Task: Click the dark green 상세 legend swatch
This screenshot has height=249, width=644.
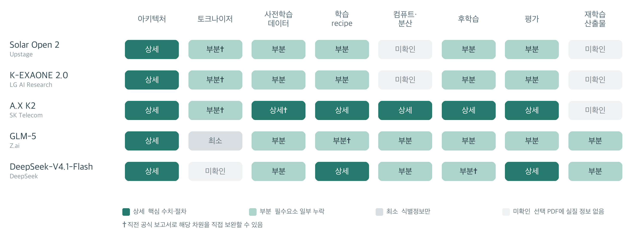Action: [126, 212]
